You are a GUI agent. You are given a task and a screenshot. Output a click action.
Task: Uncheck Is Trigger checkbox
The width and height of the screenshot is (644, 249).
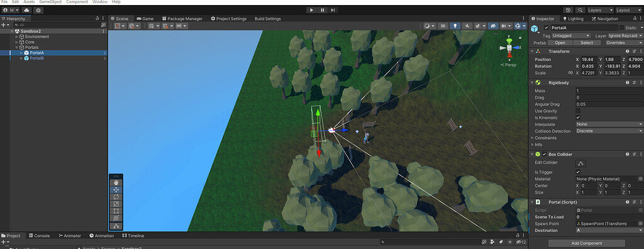(579, 172)
